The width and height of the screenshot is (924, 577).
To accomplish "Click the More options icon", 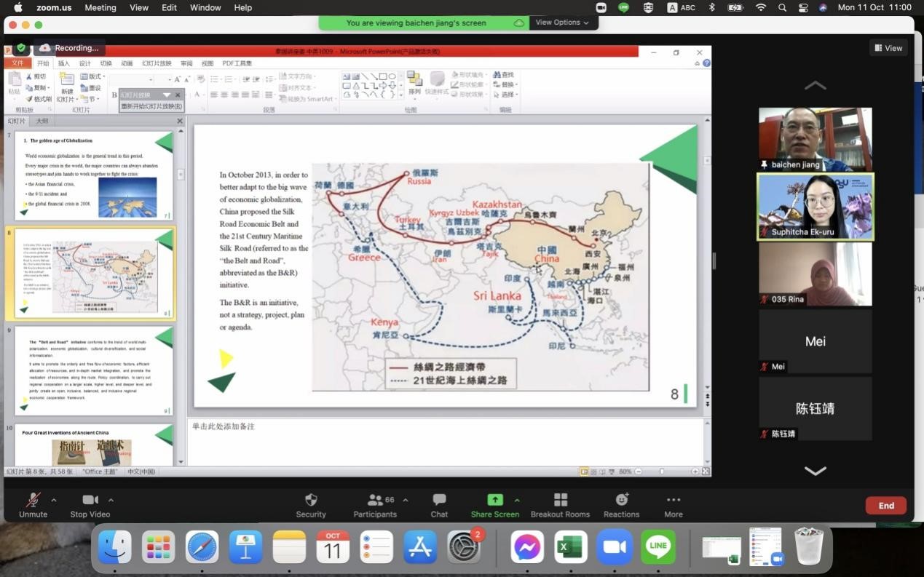I will click(673, 500).
